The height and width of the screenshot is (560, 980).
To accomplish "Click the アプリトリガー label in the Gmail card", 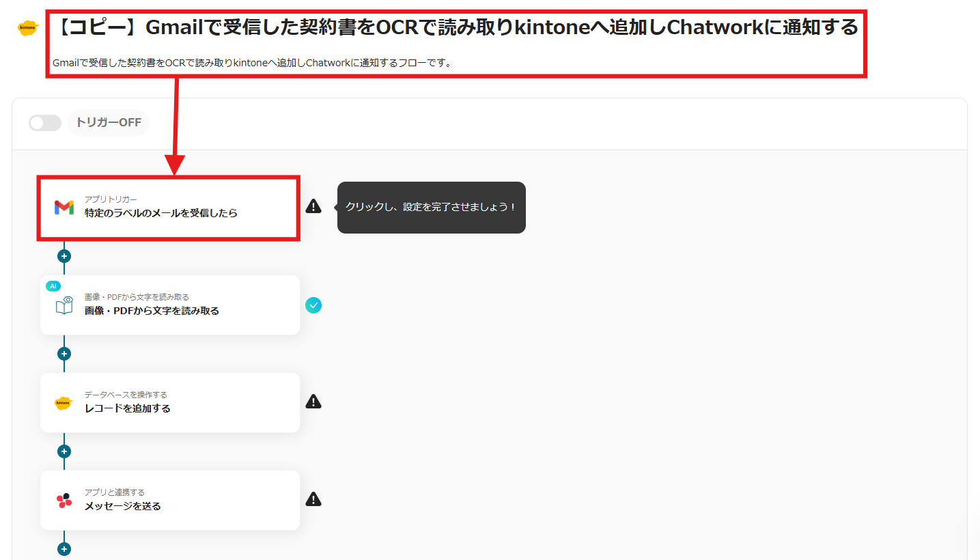I will coord(111,199).
